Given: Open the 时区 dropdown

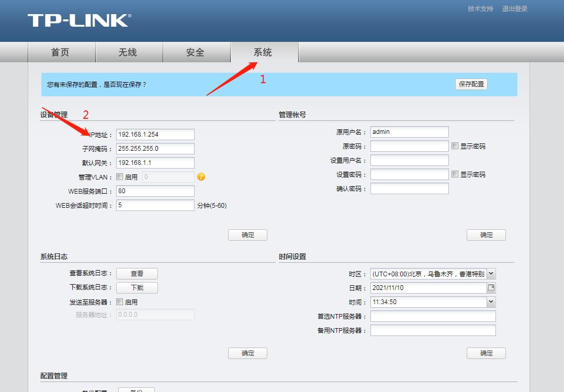Looking at the screenshot, I should tap(491, 273).
